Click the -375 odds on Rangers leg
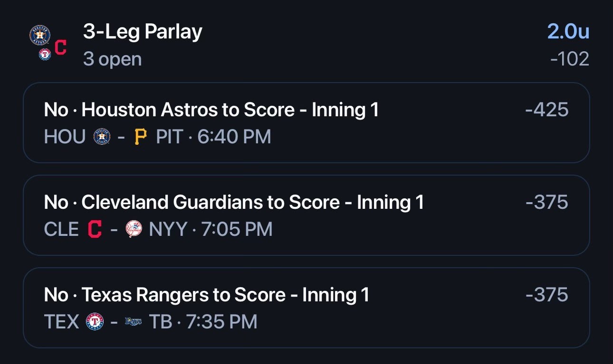This screenshot has width=613, height=364. [x=546, y=295]
